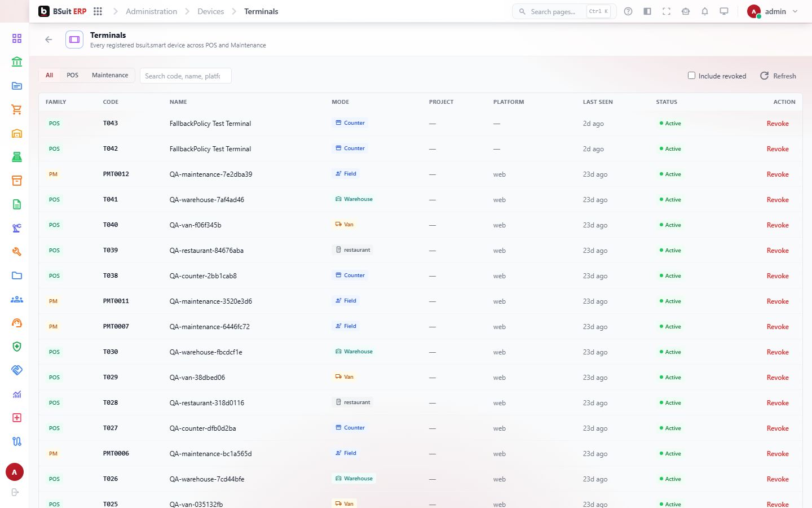Open the app launcher dots grid
This screenshot has width=812, height=508.
(98, 11)
